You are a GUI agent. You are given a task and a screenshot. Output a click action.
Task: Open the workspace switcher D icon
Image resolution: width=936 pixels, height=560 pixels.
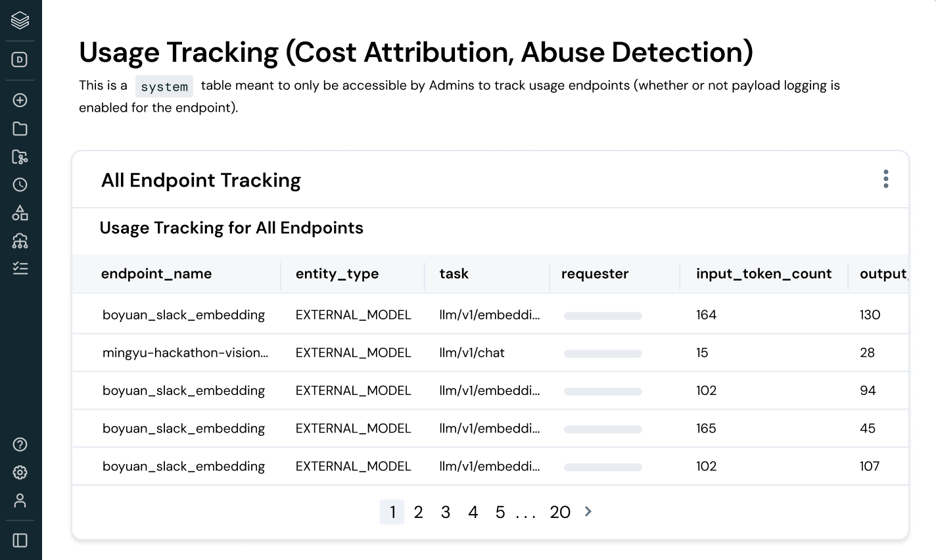[20, 60]
